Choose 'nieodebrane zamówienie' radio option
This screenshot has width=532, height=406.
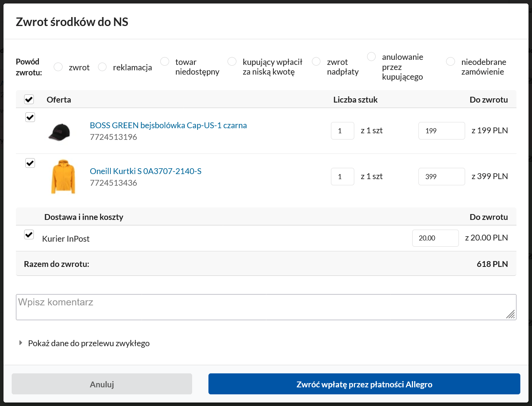[x=451, y=61]
